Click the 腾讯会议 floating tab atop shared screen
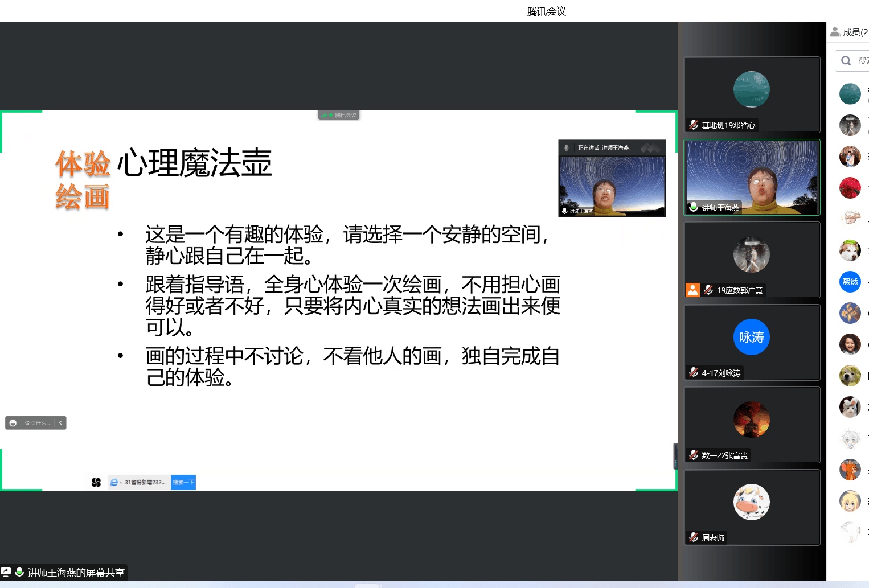 point(339,115)
